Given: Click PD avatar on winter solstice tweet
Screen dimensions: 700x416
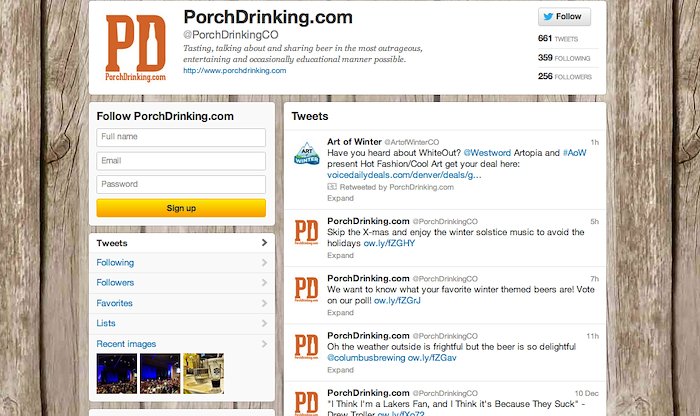Looking at the screenshot, I should [x=306, y=233].
